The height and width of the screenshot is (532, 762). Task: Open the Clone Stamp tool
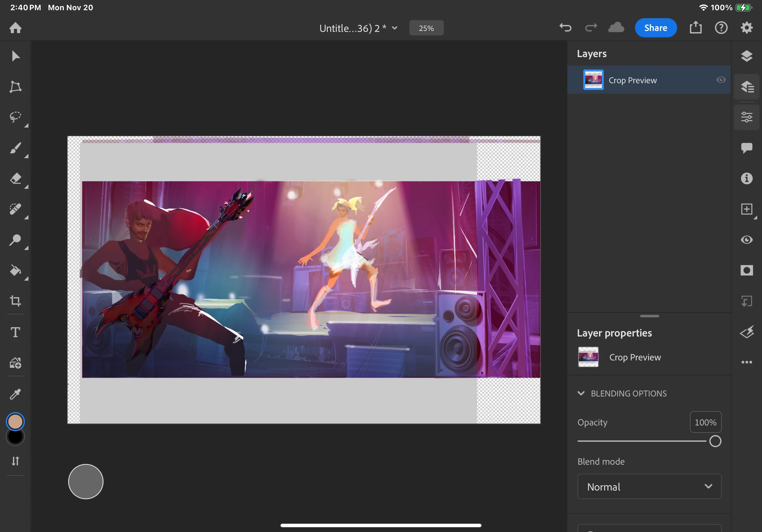click(x=15, y=240)
